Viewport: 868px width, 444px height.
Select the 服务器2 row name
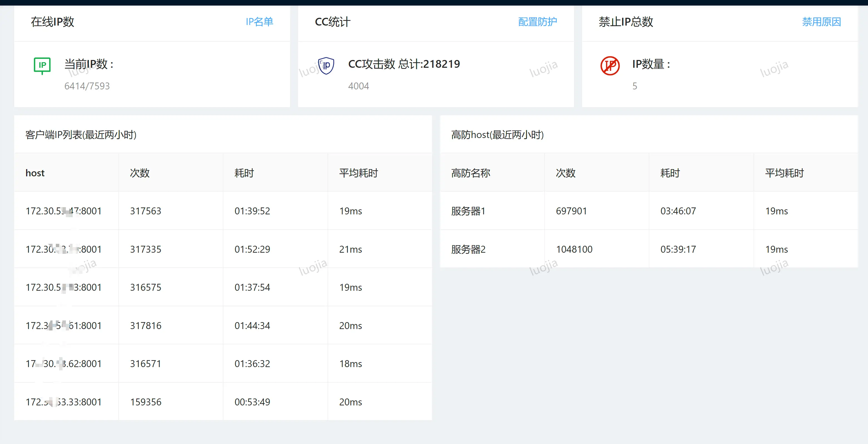(x=468, y=249)
